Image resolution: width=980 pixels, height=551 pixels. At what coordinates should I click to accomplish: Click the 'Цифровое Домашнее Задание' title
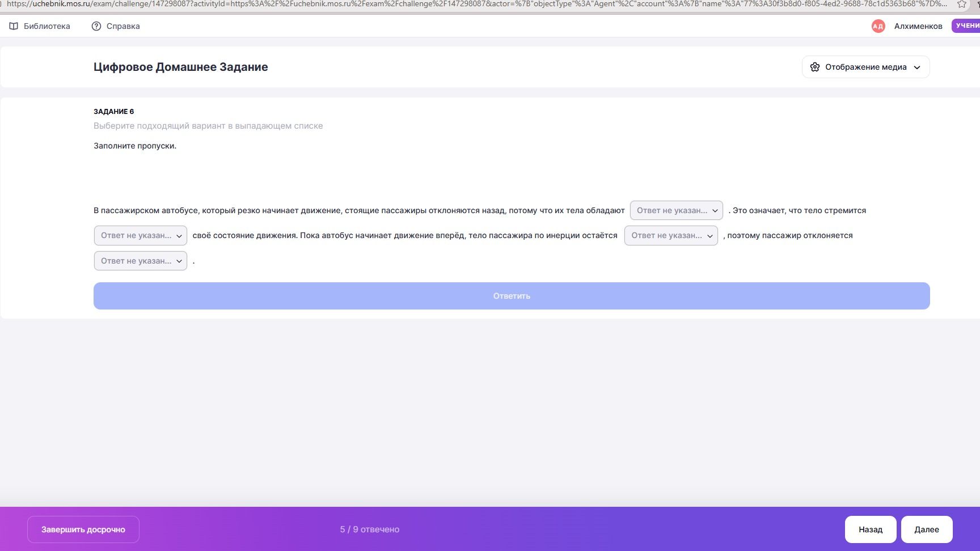click(x=181, y=67)
